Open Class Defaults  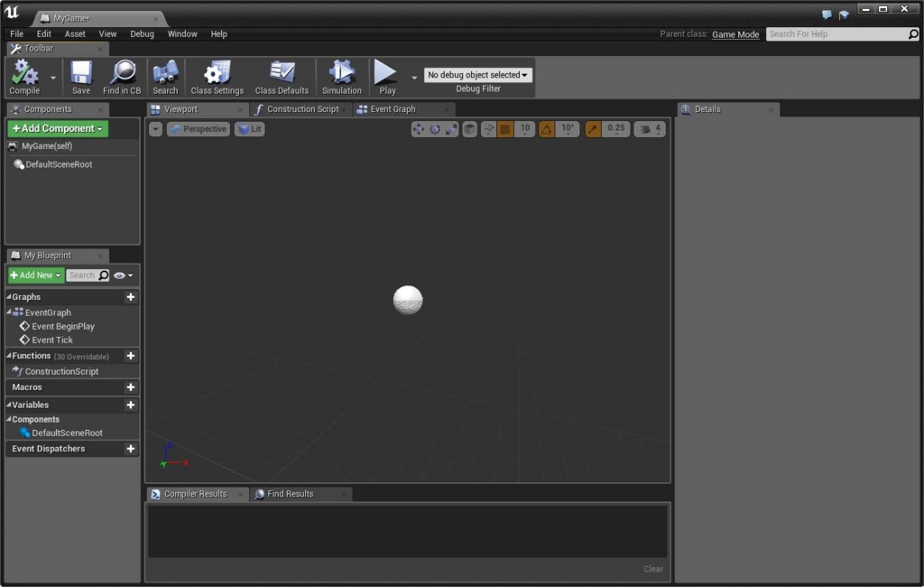click(x=282, y=78)
